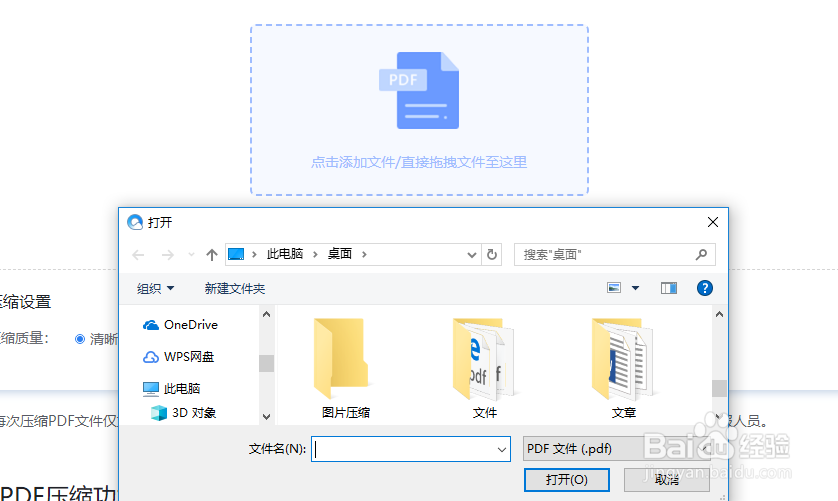Click the 打开(O) button
The width and height of the screenshot is (838, 501).
[567, 480]
